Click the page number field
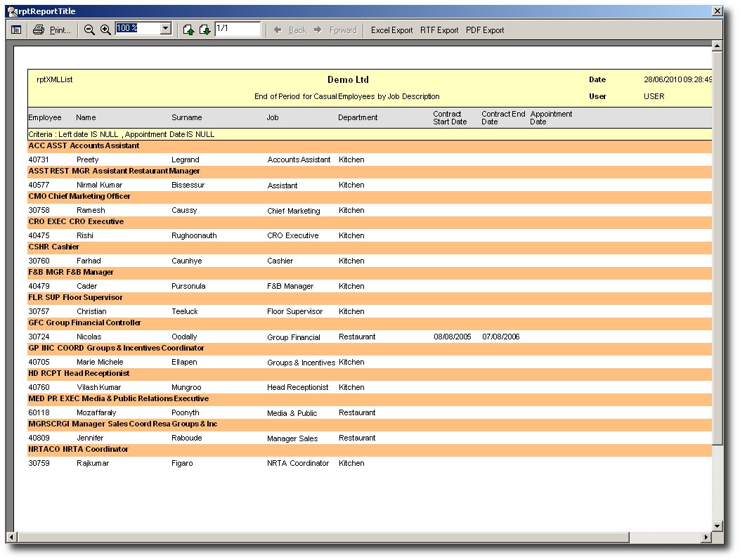This screenshot has width=740, height=560. pyautogui.click(x=238, y=29)
